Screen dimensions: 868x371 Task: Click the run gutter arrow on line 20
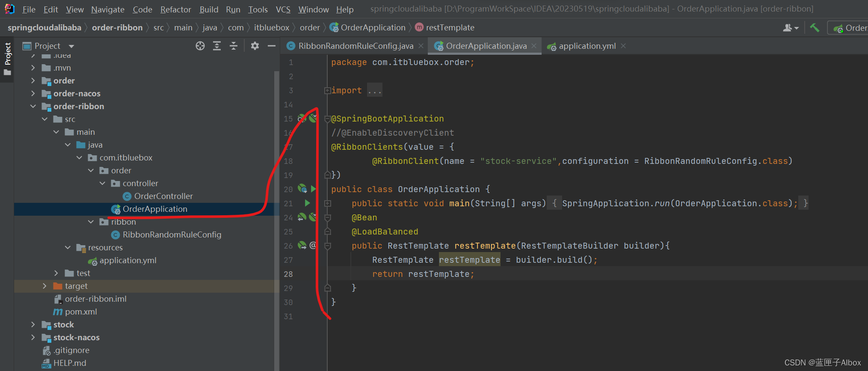(x=313, y=189)
